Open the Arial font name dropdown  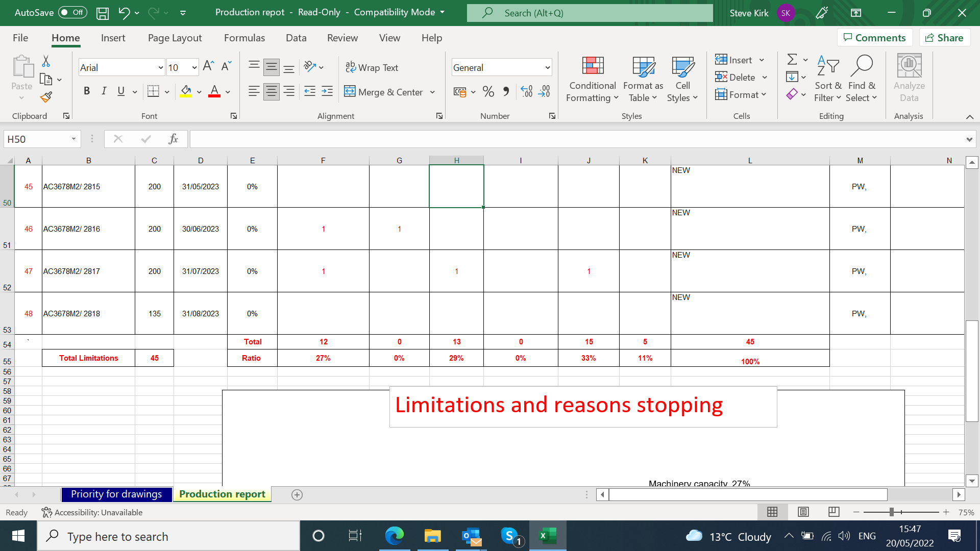tap(160, 67)
